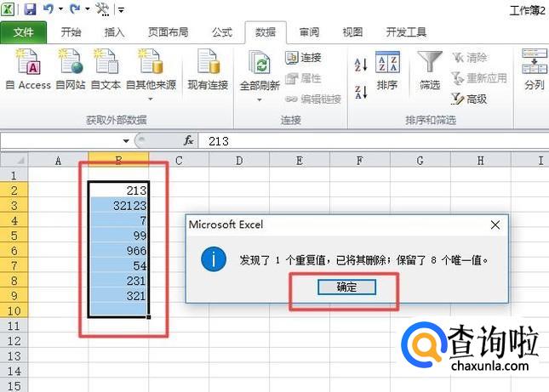Redo the last action
The image size is (549, 392).
coord(75,9)
